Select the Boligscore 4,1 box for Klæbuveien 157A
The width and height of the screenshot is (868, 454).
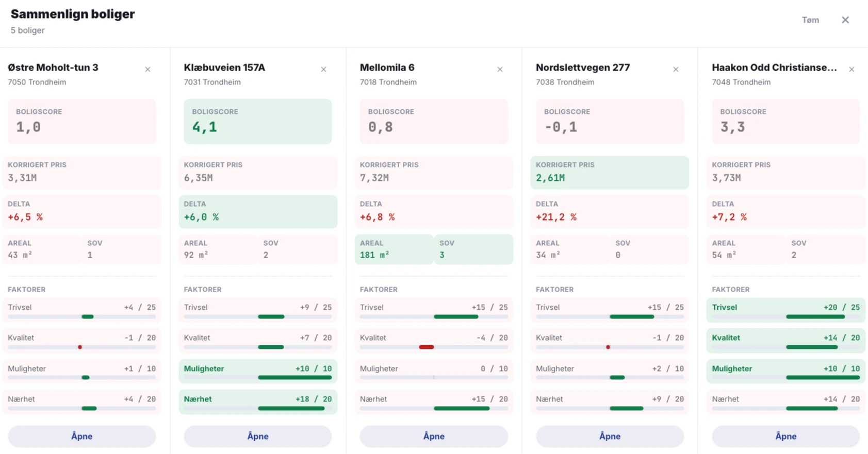(258, 122)
